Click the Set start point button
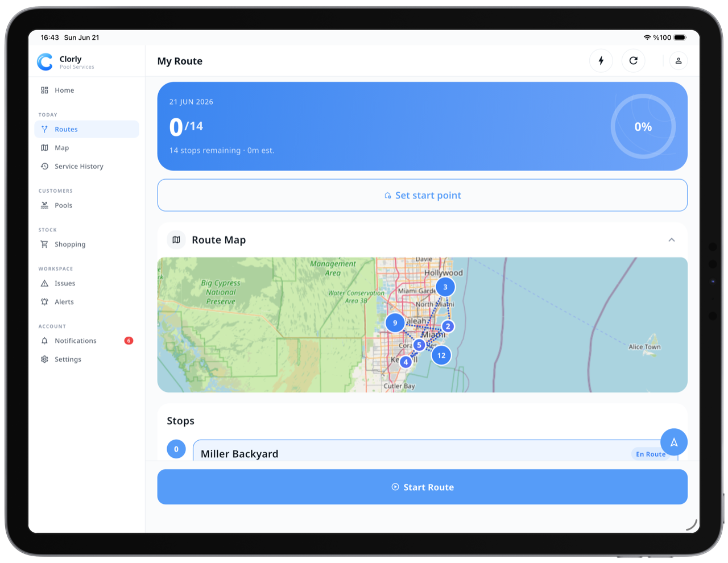Screen dimensions: 728x563 (x=422, y=195)
